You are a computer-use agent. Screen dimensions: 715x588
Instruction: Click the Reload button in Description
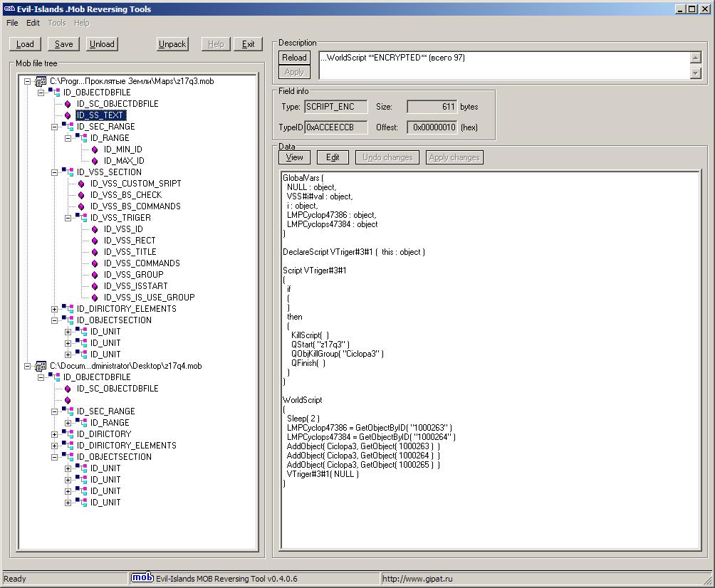click(x=294, y=58)
